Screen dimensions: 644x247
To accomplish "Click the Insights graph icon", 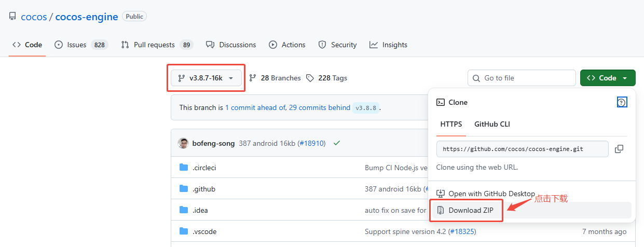I will click(374, 45).
